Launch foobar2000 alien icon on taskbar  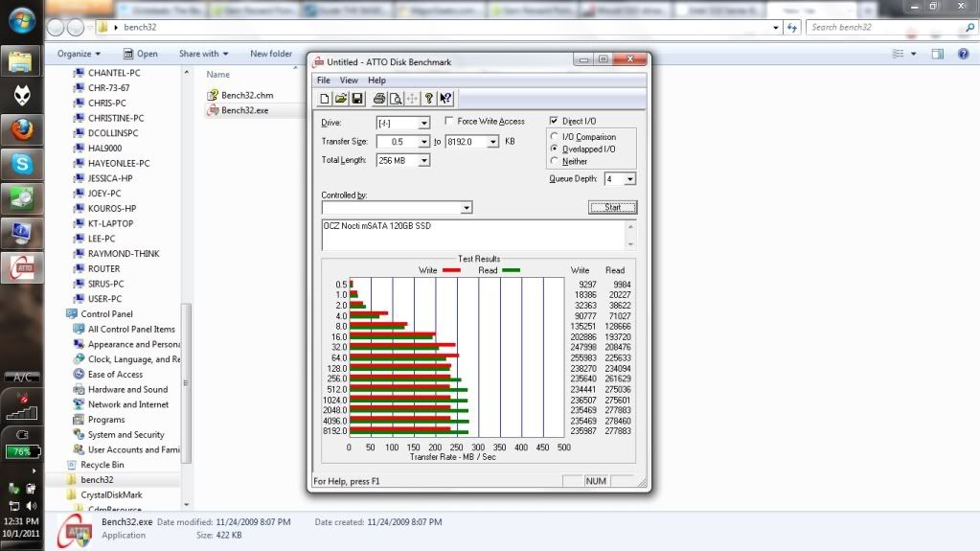pos(22,95)
